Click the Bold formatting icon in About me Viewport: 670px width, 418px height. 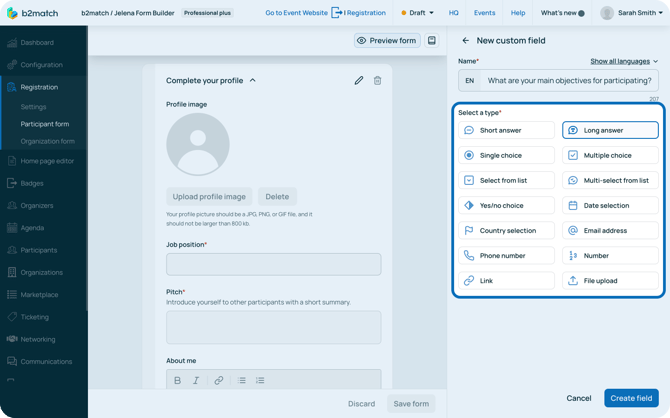pyautogui.click(x=177, y=380)
